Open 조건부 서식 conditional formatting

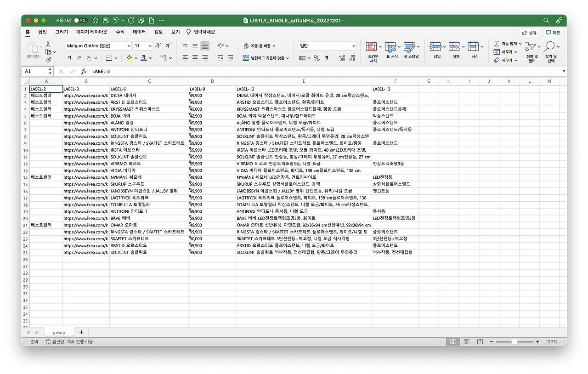[x=373, y=51]
